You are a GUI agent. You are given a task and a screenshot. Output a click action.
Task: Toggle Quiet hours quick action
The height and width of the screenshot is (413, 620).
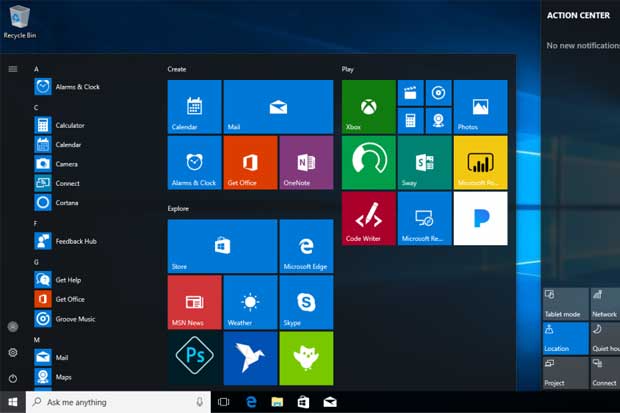605,338
